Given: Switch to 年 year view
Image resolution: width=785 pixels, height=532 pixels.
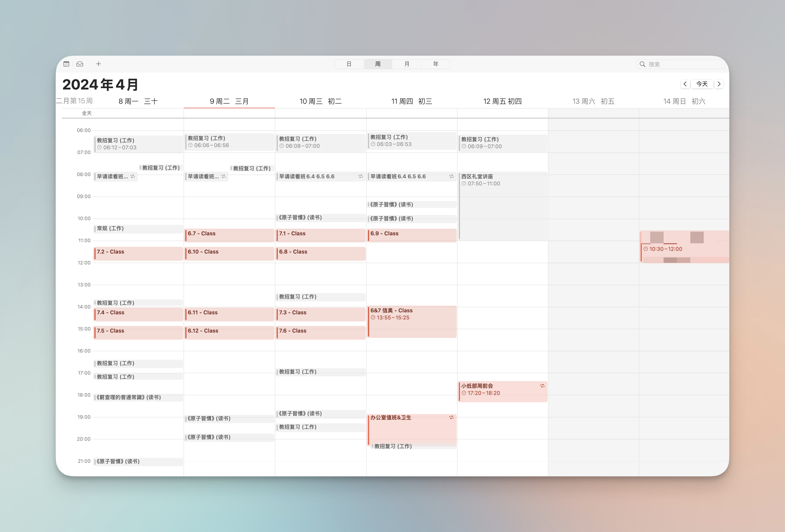Looking at the screenshot, I should click(435, 64).
